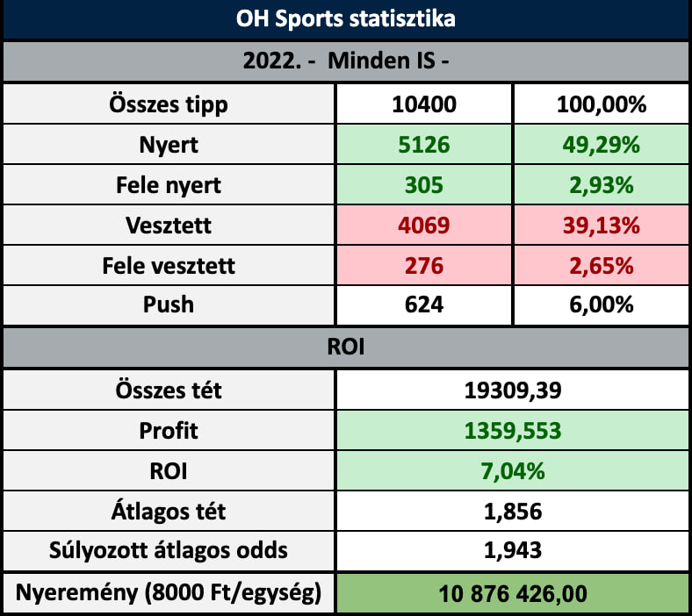The image size is (692, 616).
Task: Select the gray ROI section header
Action: click(x=346, y=348)
